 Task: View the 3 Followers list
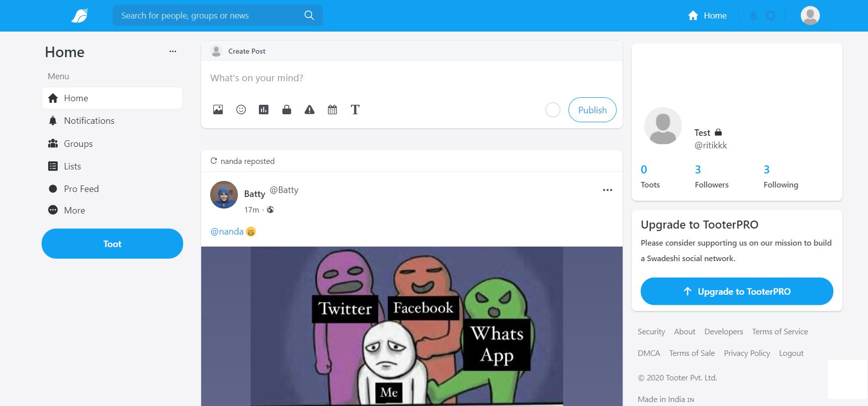711,176
